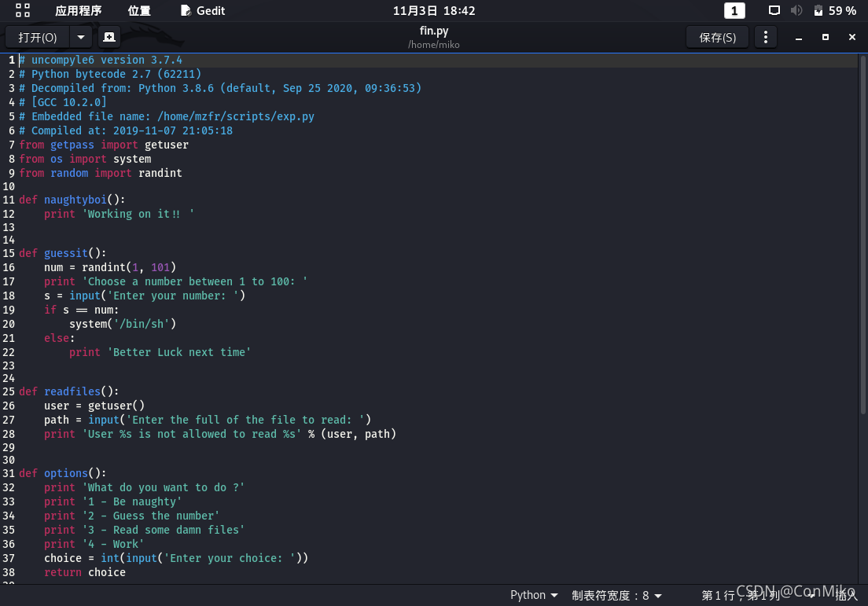Click the 'Choose a number between 1 to 100' line
868x606 pixels.
[175, 281]
